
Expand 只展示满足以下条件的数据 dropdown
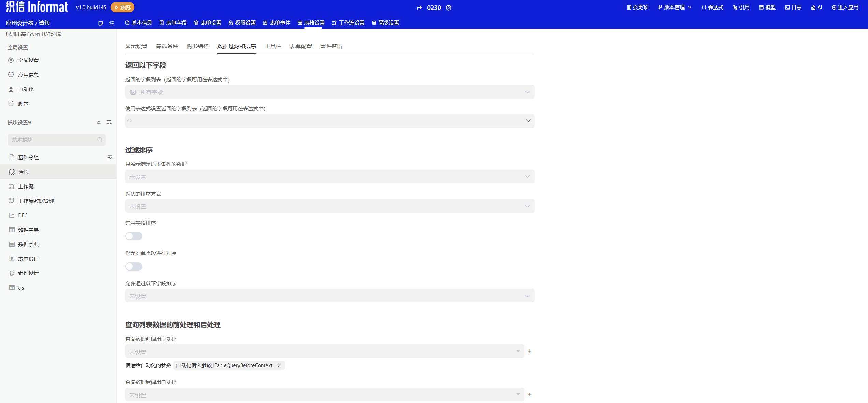click(x=329, y=177)
